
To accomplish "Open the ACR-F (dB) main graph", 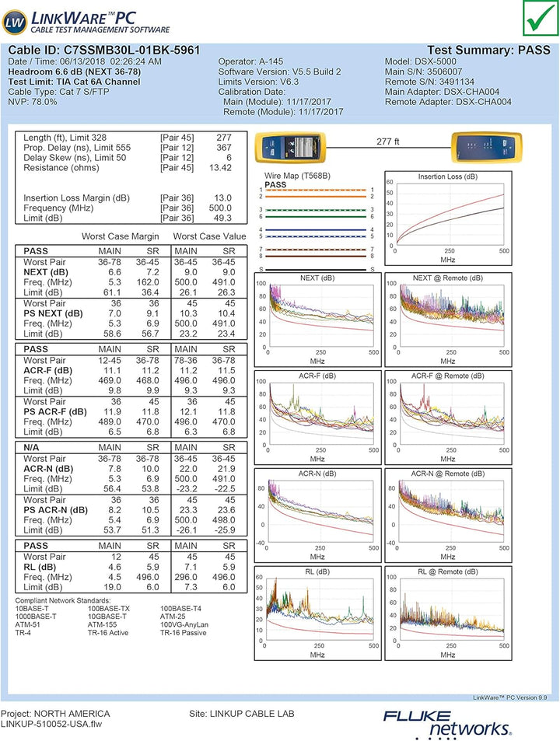I will pyautogui.click(x=317, y=412).
